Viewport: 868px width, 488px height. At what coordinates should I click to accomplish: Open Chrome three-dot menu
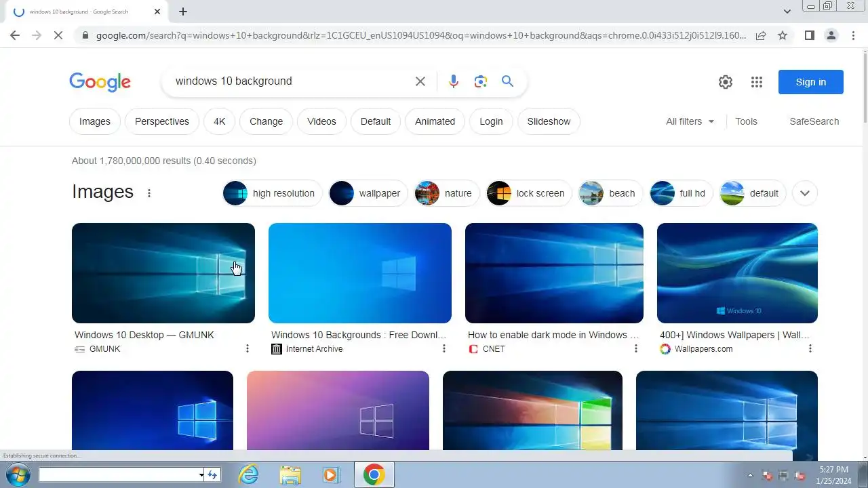pyautogui.click(x=853, y=35)
